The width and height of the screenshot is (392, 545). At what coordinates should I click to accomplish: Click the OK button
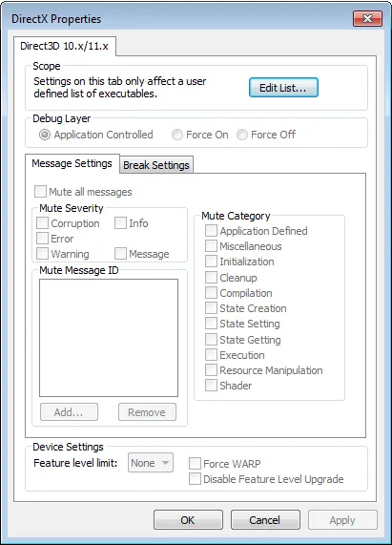click(188, 520)
